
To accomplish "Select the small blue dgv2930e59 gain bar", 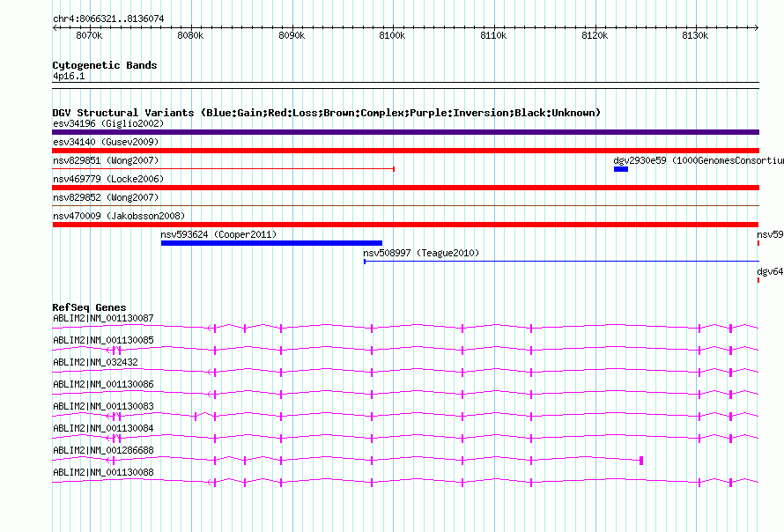I will 621,169.
